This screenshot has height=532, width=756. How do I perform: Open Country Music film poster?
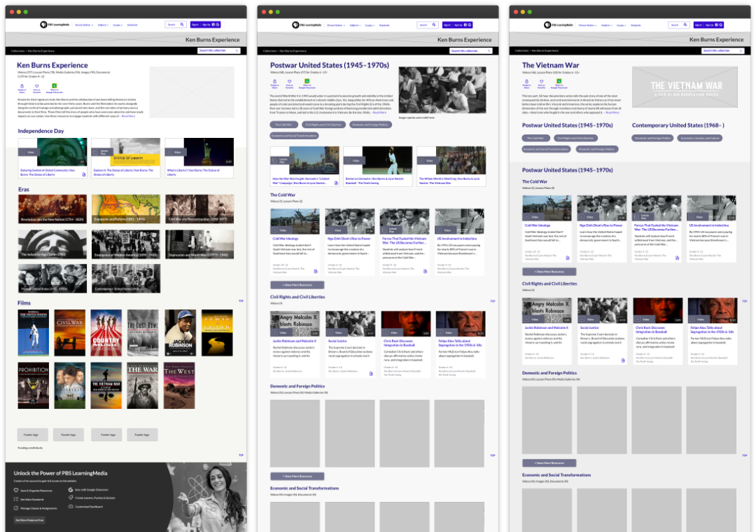[106, 332]
